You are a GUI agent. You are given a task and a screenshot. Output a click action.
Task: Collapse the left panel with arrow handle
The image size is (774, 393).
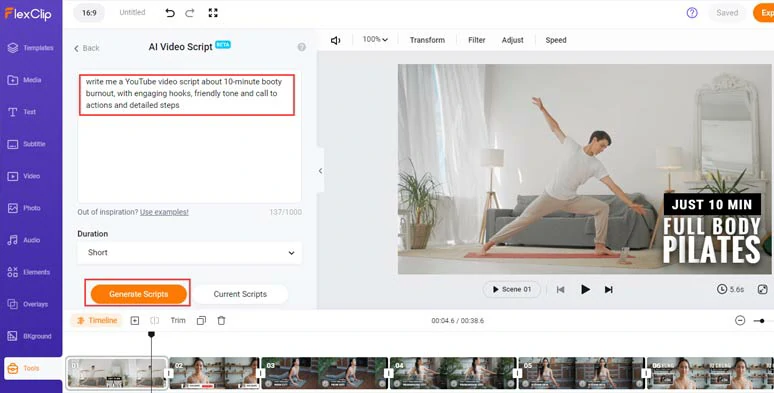[320, 171]
